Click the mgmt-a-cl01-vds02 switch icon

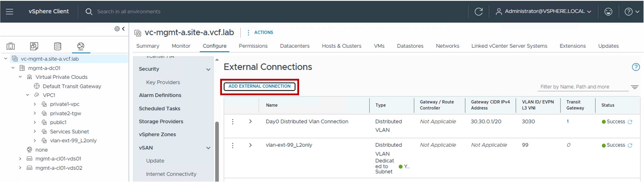point(30,168)
